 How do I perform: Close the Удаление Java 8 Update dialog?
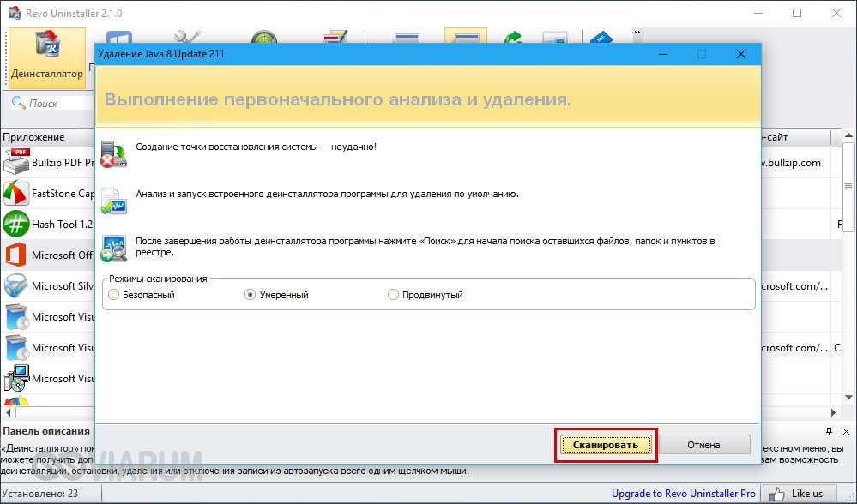740,54
